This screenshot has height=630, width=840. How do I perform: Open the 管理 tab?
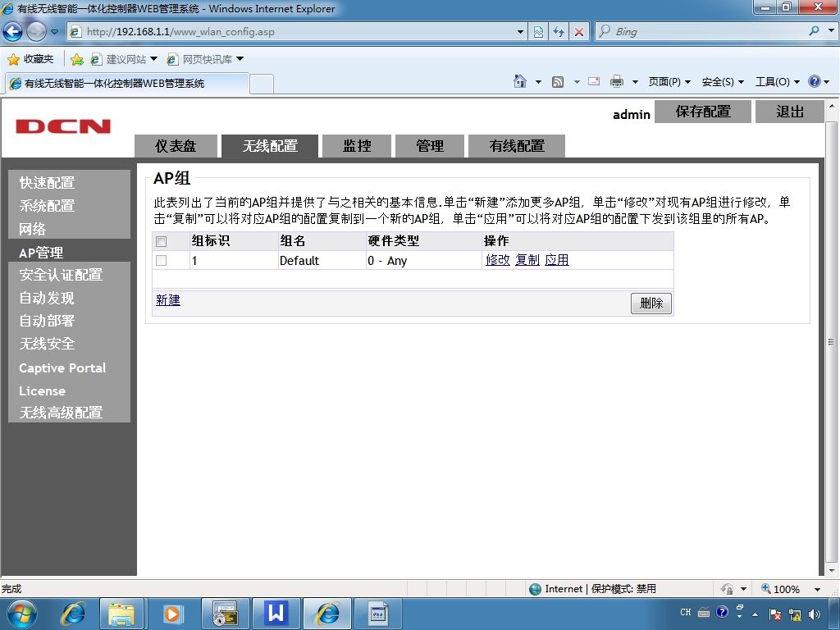[x=430, y=146]
